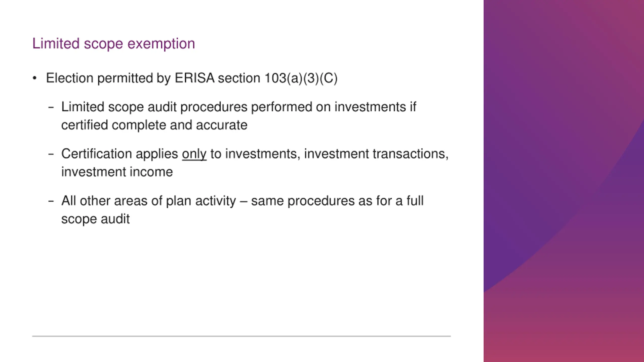Click the dash before 'All other areas'
This screenshot has width=644, height=362.
[51, 201]
